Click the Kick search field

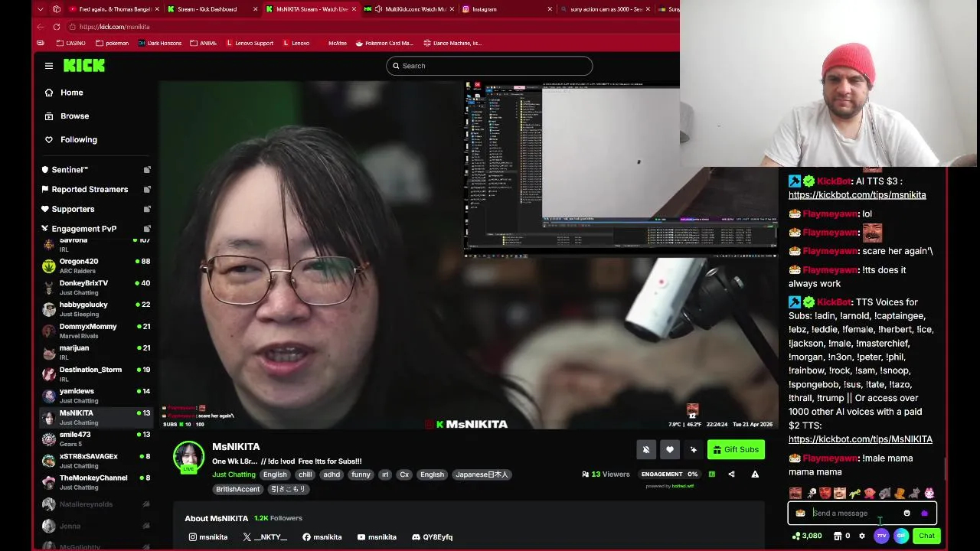489,66
